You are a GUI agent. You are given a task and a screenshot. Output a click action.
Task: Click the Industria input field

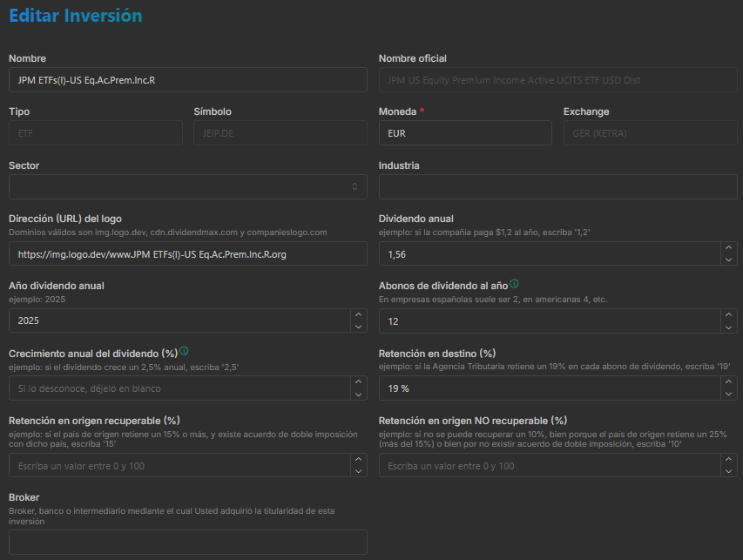tap(557, 186)
